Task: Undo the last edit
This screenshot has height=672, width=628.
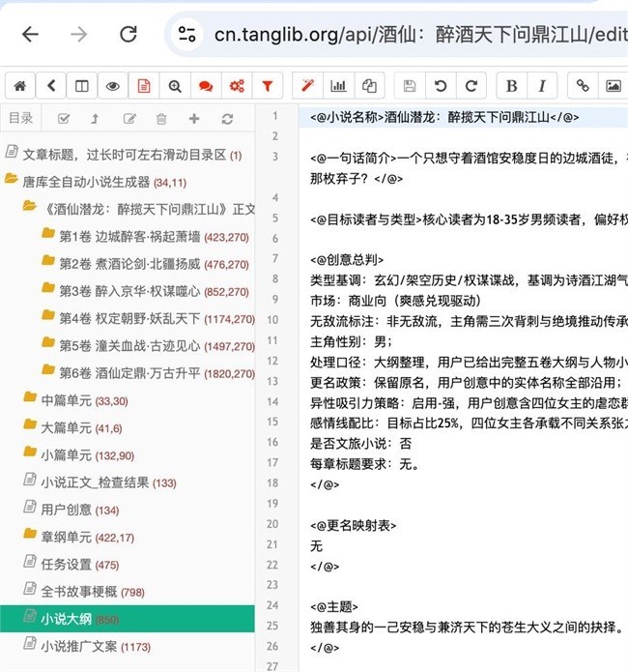Action: 441,86
